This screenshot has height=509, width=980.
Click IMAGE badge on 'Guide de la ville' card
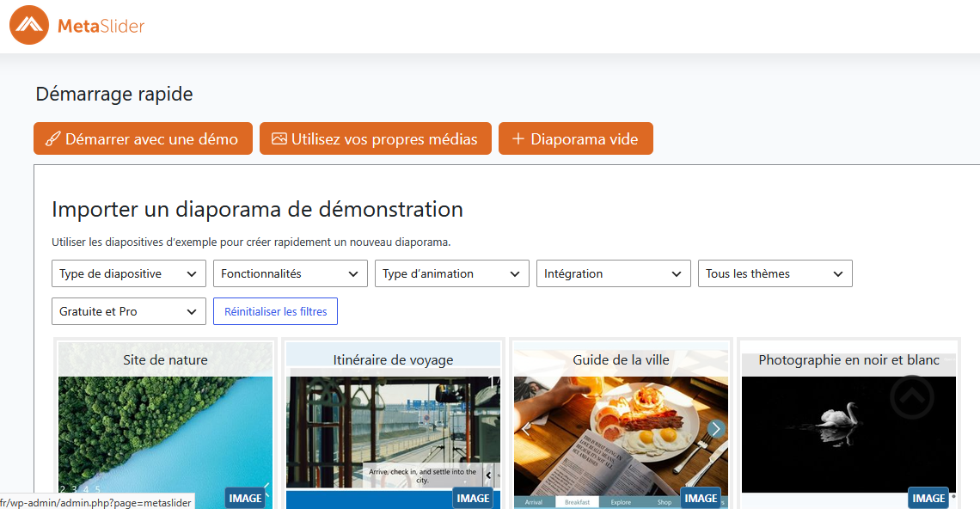pyautogui.click(x=701, y=499)
